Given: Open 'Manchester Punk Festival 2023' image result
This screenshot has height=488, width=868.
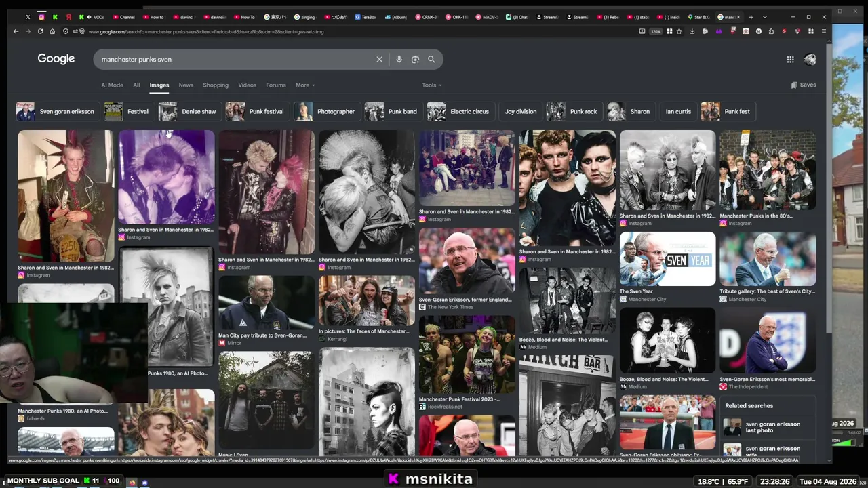Looking at the screenshot, I should tap(467, 355).
